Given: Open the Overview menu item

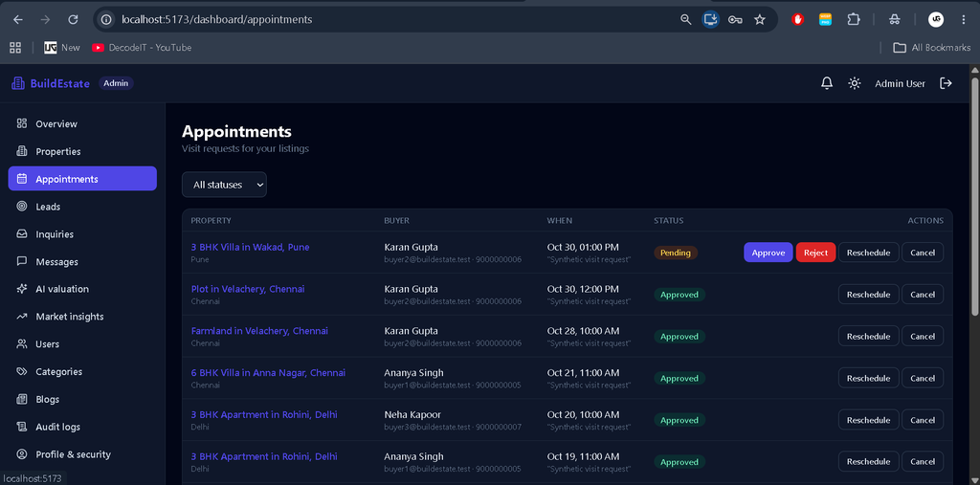Looking at the screenshot, I should pyautogui.click(x=82, y=123).
